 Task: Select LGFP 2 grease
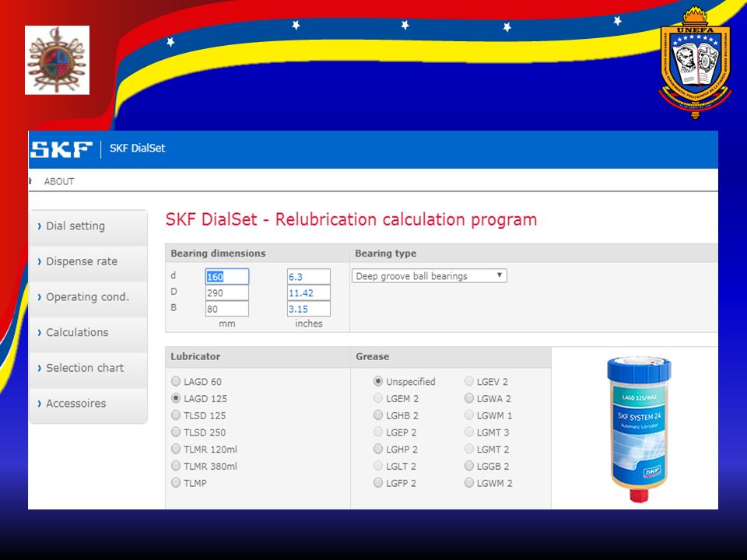coord(378,482)
